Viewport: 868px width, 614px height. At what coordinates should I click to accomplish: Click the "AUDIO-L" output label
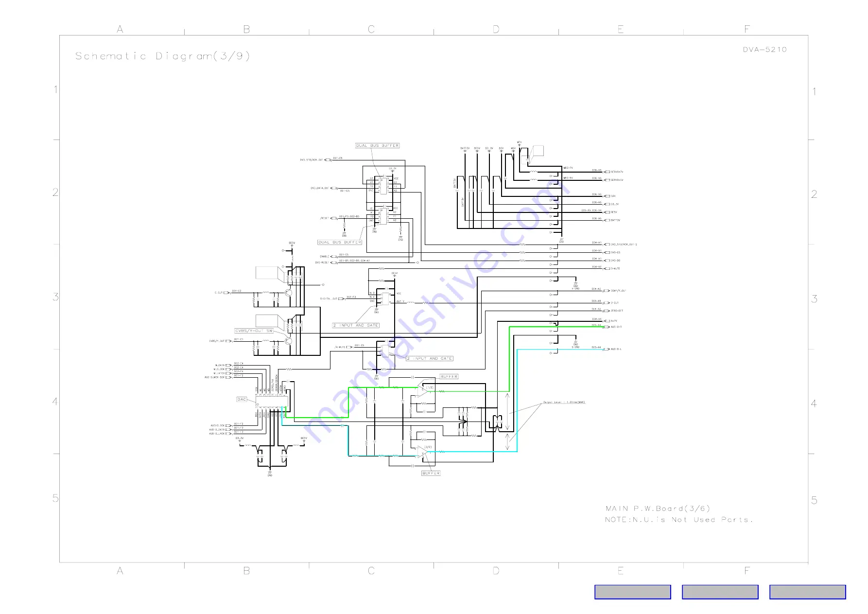616,349
